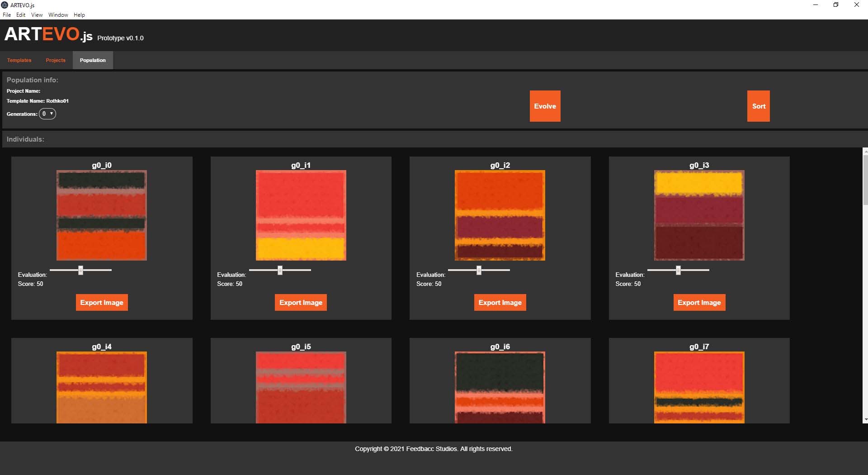The image size is (868, 475).
Task: Export Image for individual g0_i3
Action: pos(699,303)
